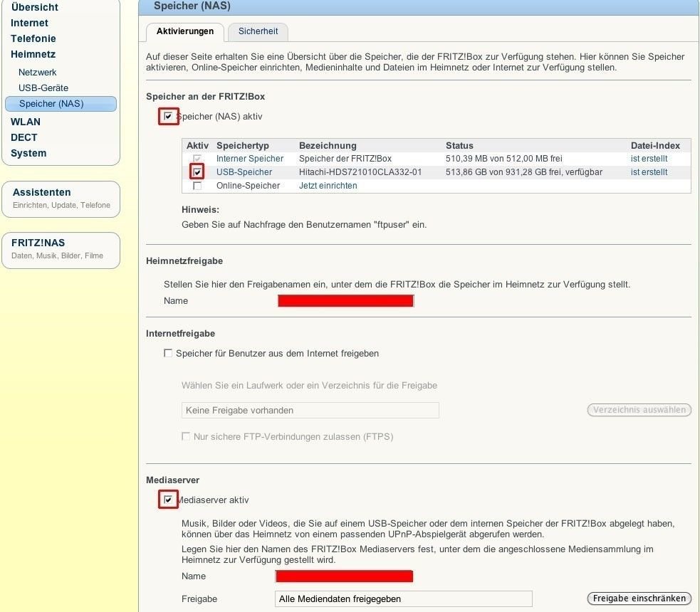The height and width of the screenshot is (612, 700).
Task: Open the DECT menu
Action: coord(24,137)
